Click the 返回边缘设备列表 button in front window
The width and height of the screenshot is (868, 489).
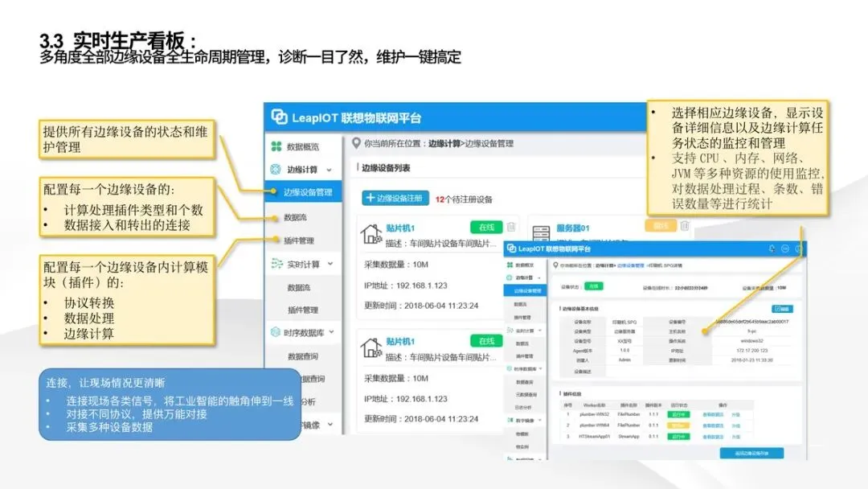click(751, 454)
